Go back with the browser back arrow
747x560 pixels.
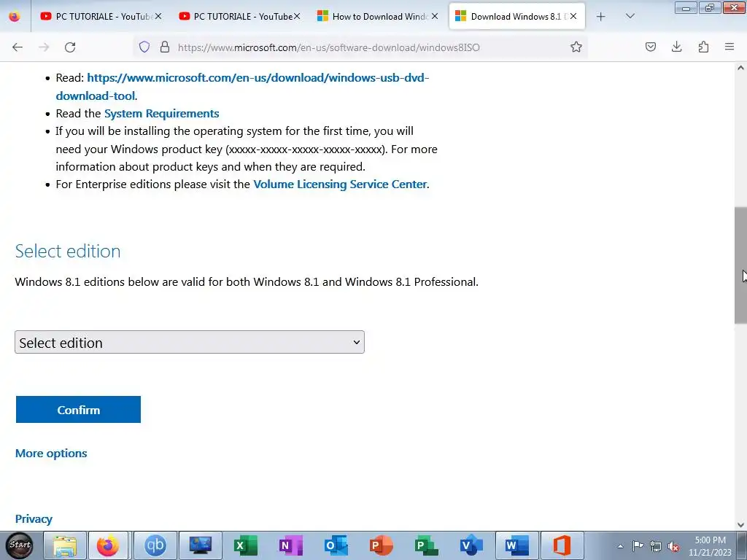(18, 47)
